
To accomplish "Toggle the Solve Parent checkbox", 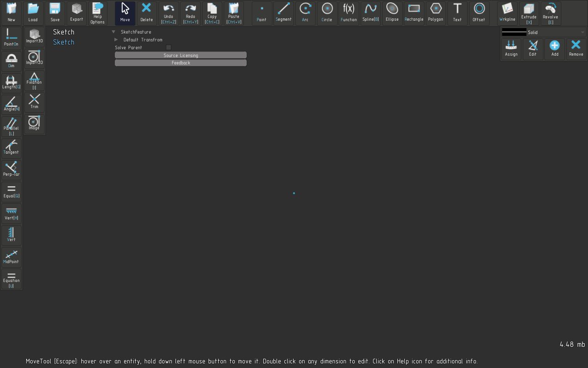I will point(169,47).
